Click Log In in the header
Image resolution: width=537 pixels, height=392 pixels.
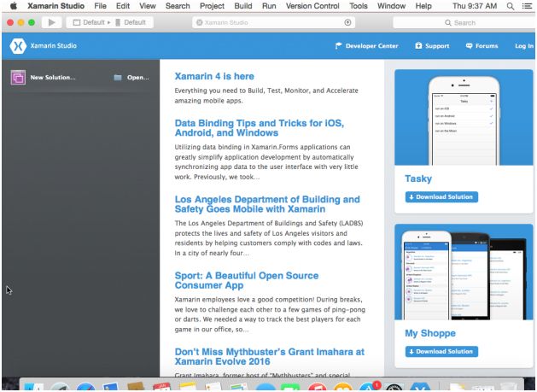pyautogui.click(x=524, y=46)
